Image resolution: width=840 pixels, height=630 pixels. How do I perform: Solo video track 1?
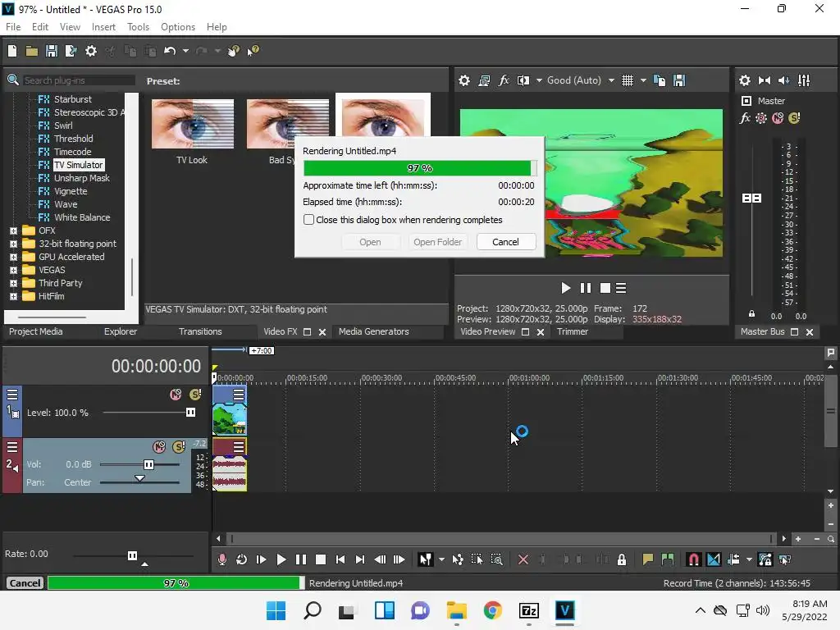195,395
